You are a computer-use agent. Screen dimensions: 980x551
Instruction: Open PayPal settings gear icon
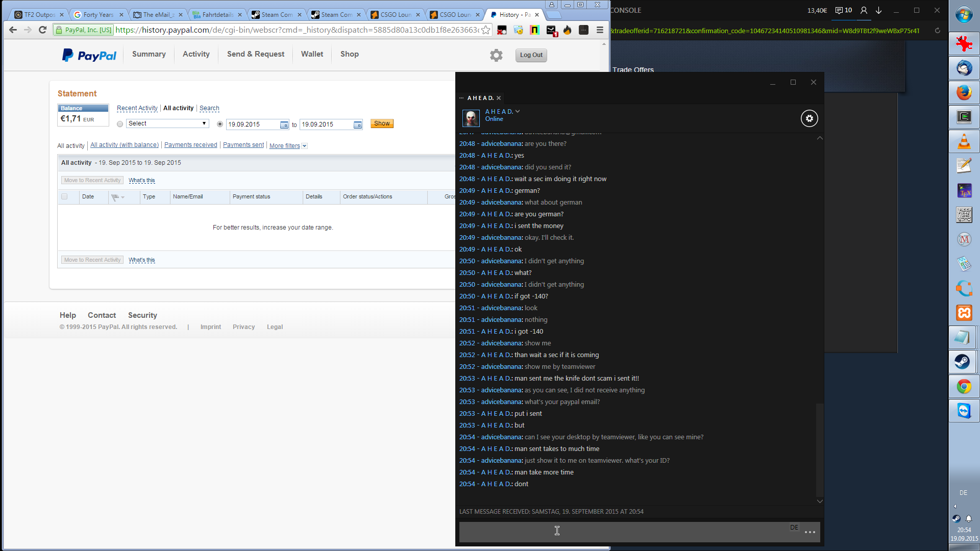pyautogui.click(x=496, y=55)
